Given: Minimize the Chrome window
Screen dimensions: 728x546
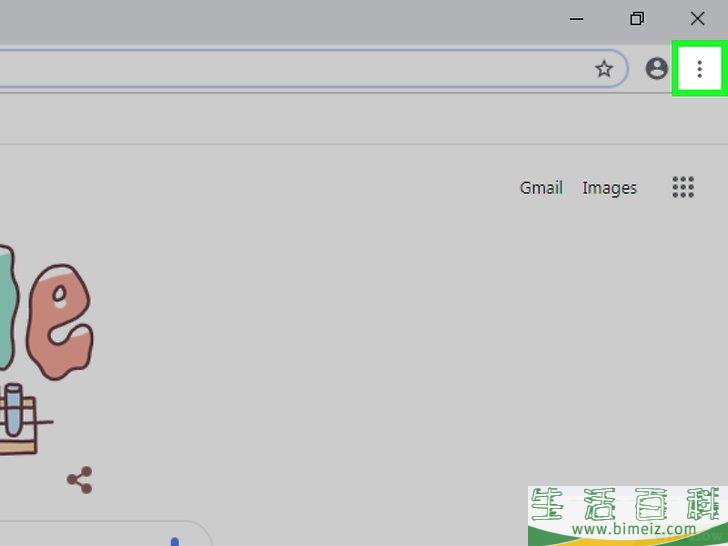Looking at the screenshot, I should [576, 19].
